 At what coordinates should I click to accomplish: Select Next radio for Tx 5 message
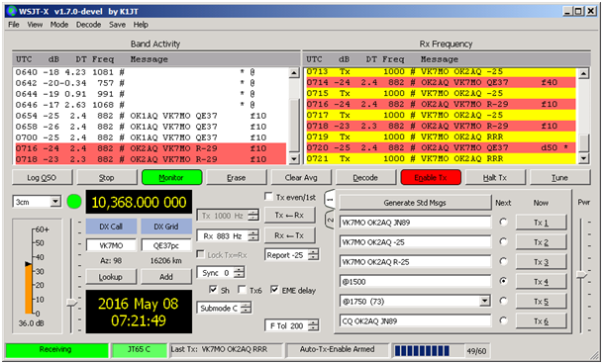[503, 301]
